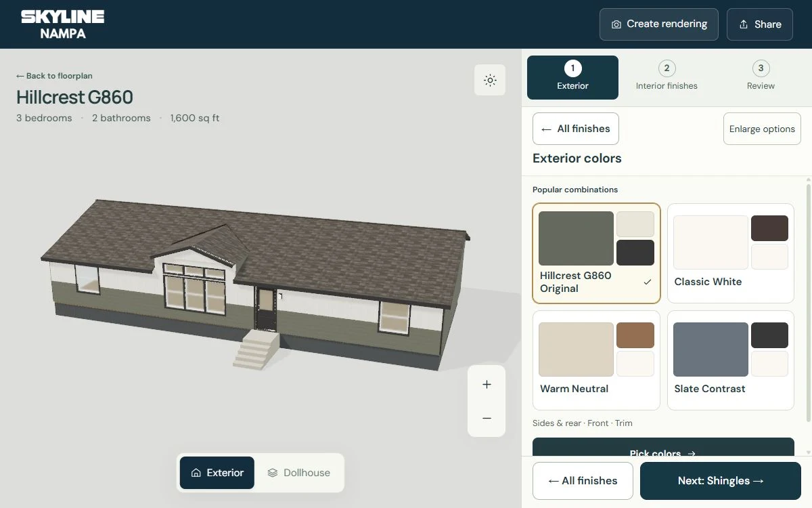The width and height of the screenshot is (812, 508).
Task: Go to step 3 Review tab
Action: click(761, 77)
